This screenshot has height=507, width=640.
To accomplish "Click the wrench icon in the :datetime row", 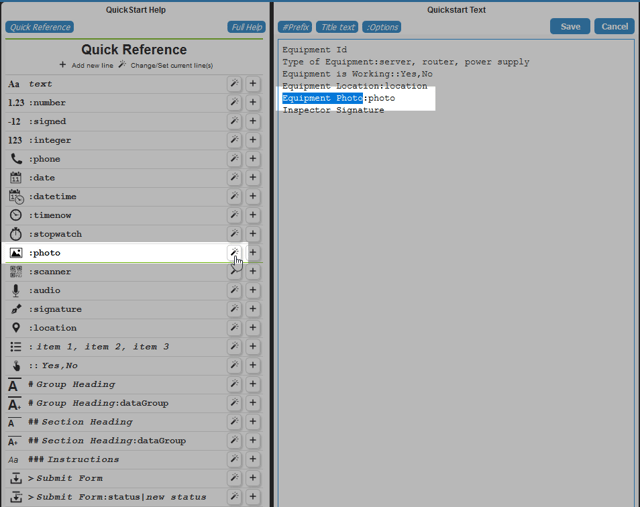I will pos(233,197).
